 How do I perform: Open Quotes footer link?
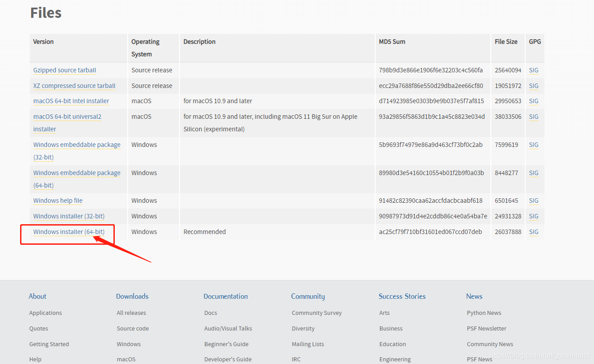[38, 328]
